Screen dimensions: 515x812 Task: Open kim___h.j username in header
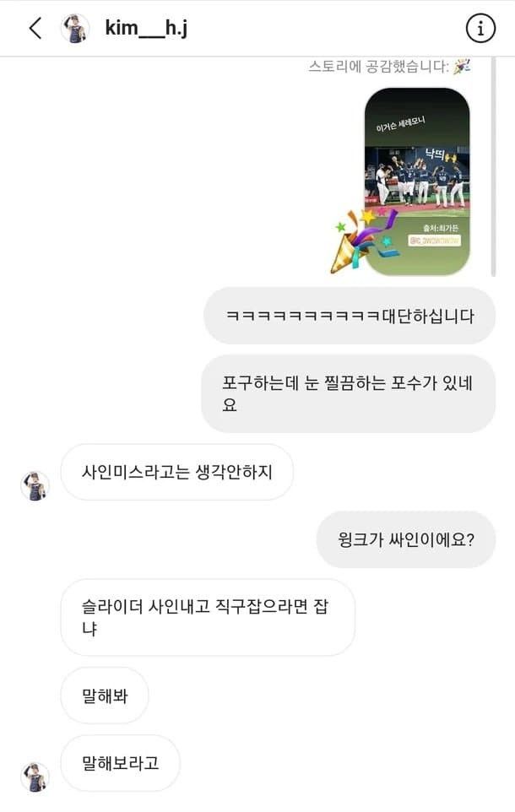click(x=146, y=28)
